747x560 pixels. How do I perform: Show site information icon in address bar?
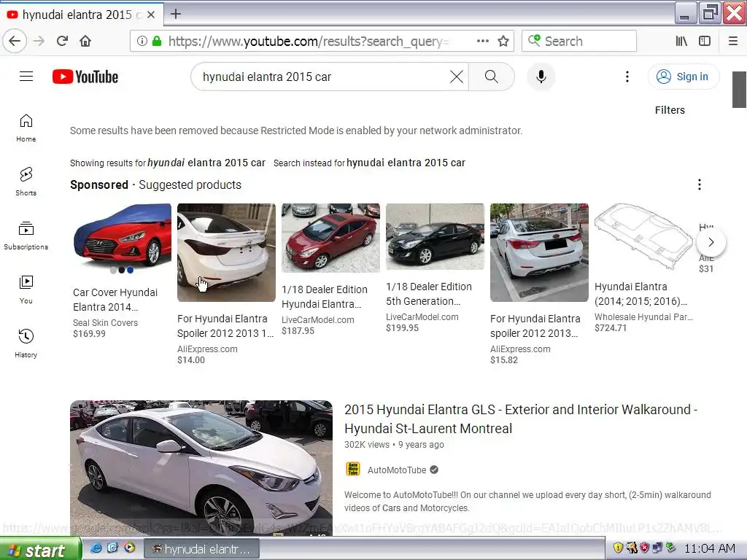(x=142, y=41)
